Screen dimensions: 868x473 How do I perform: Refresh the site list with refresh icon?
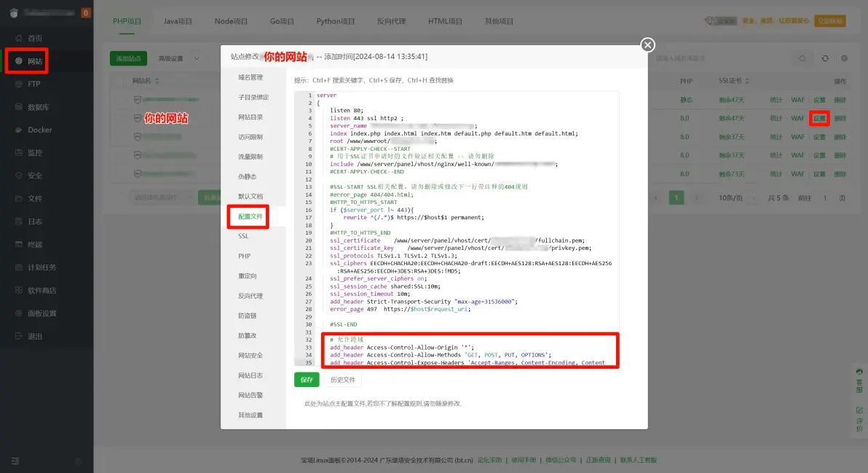click(825, 58)
